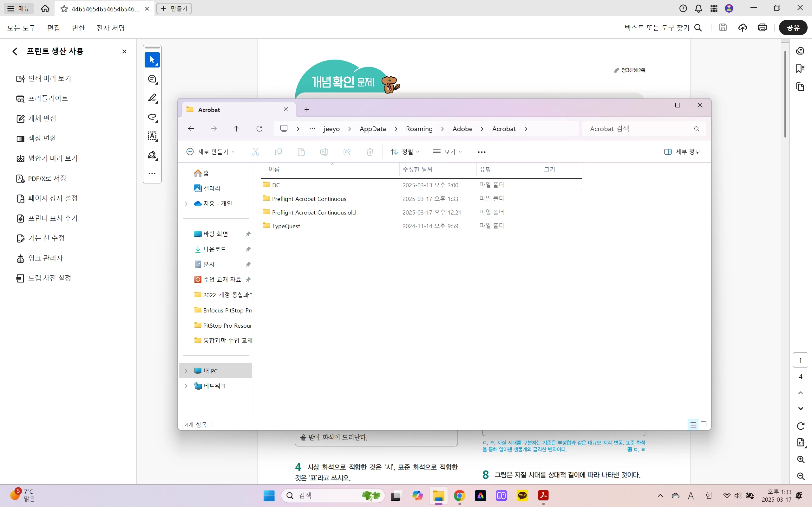This screenshot has width=812, height=507.
Task: Click the AppData breadcrumb segment
Action: (372, 129)
